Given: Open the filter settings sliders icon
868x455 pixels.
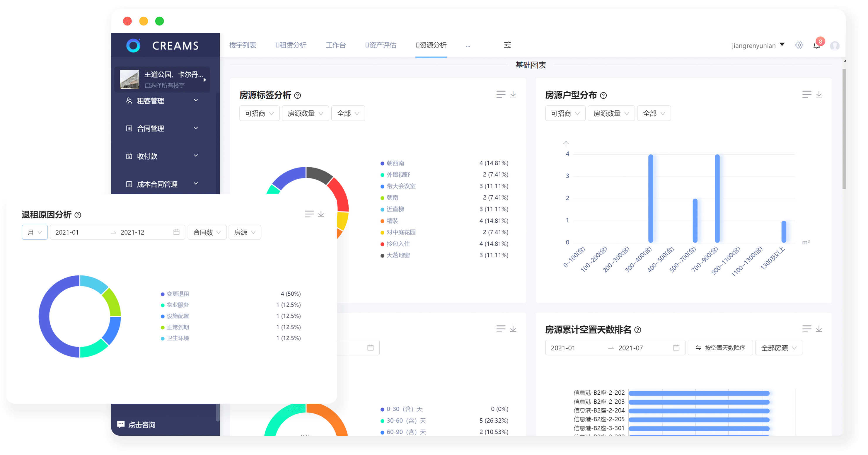Looking at the screenshot, I should [507, 45].
